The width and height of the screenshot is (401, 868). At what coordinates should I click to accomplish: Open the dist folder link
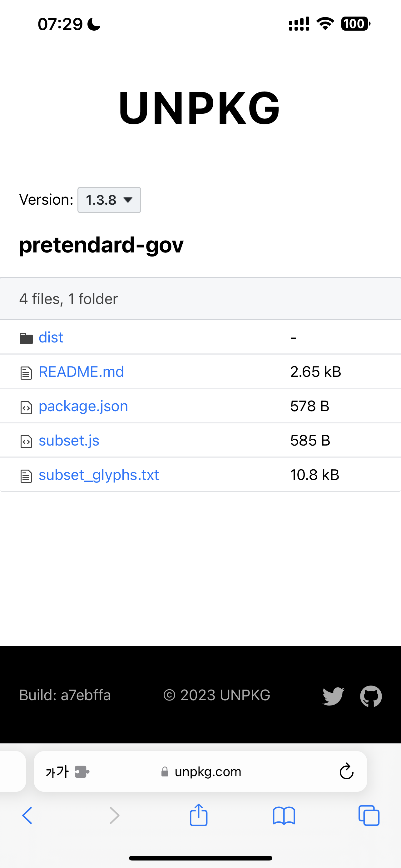51,337
